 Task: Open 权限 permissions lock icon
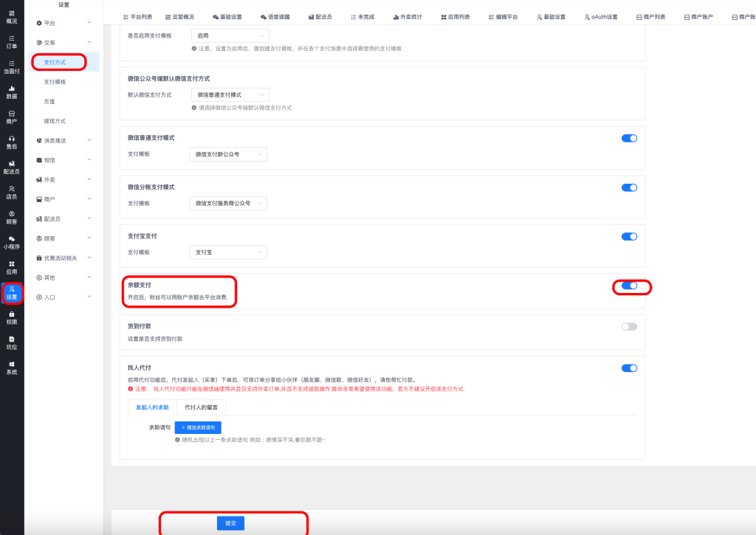[12, 318]
